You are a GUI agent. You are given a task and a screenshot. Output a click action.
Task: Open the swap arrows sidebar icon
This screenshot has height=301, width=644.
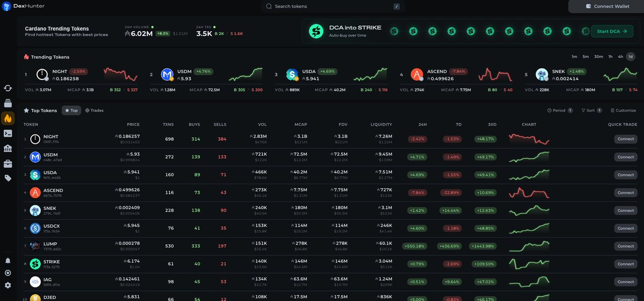click(8, 88)
